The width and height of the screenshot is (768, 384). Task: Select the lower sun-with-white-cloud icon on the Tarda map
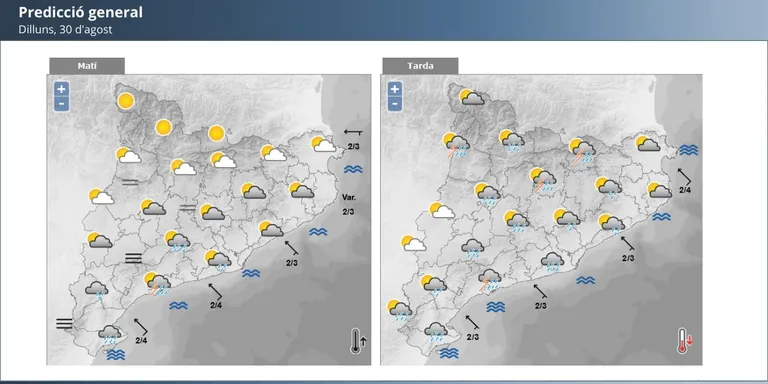[x=414, y=243]
